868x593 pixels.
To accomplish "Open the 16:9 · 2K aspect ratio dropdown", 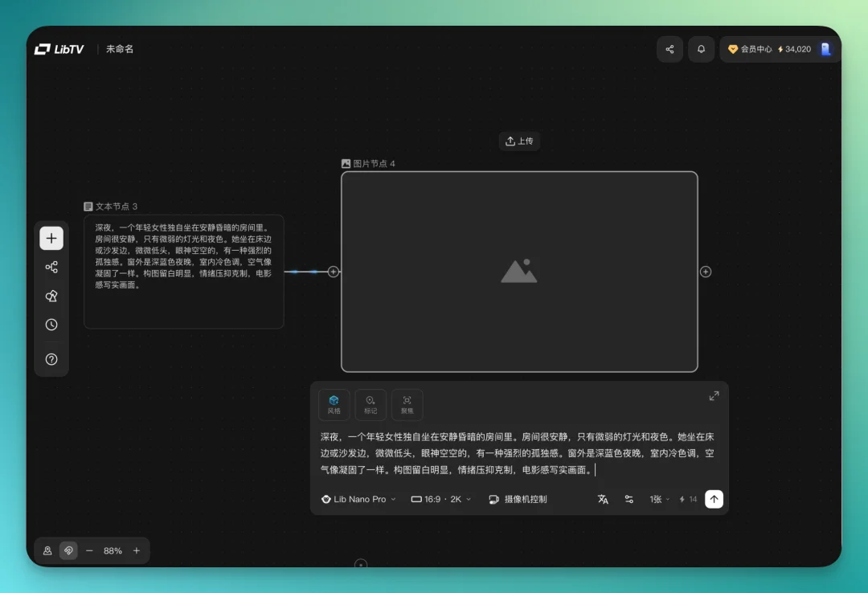I will [440, 499].
